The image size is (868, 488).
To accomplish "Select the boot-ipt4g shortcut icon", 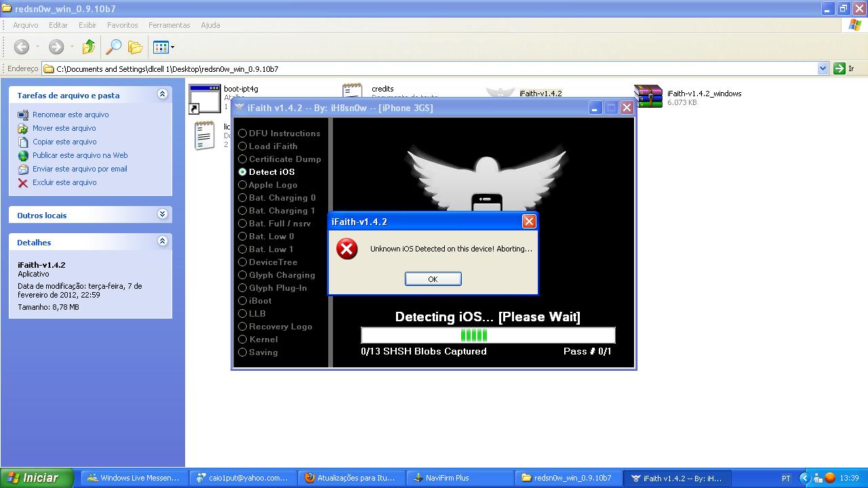I will [x=205, y=98].
